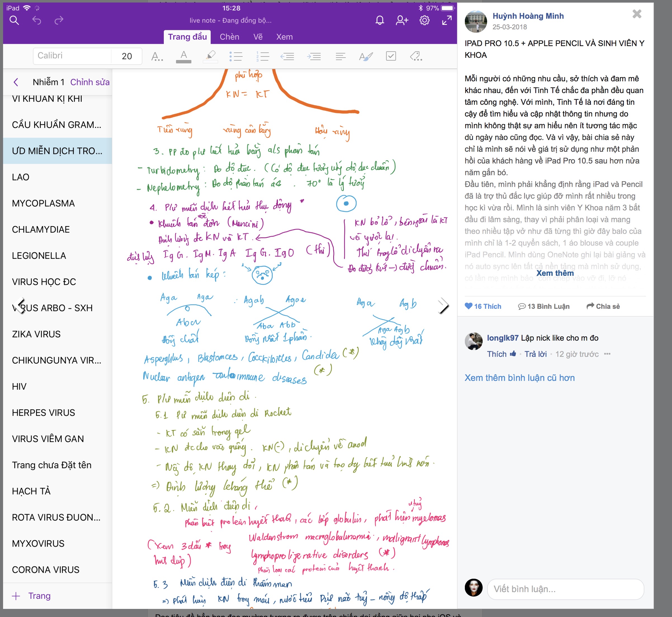Like post with 16 Thích heart

click(483, 306)
